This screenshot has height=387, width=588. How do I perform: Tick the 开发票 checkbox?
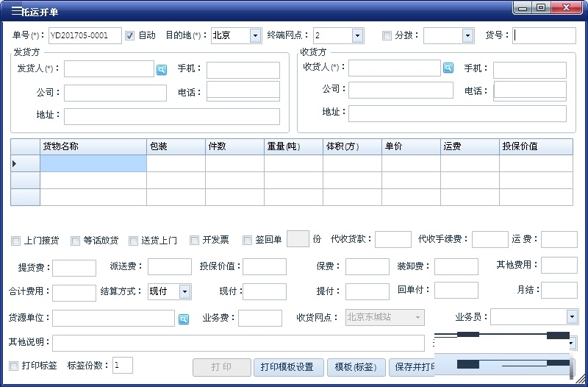(194, 241)
